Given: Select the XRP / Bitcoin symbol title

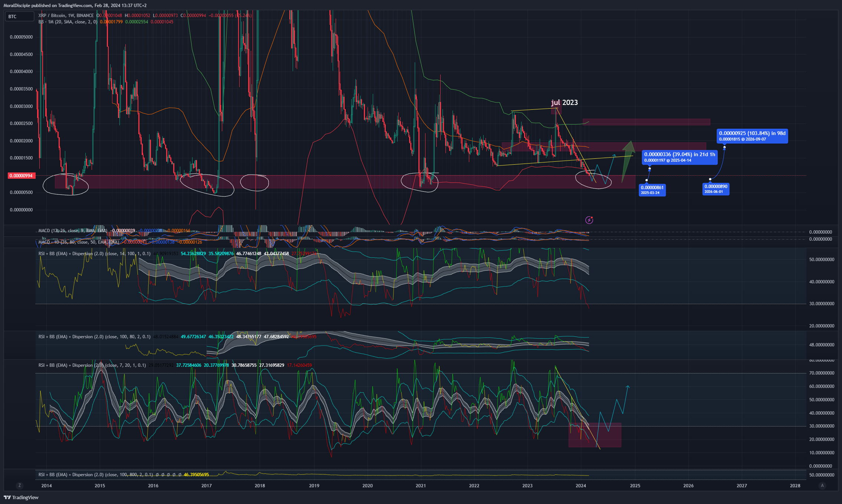Looking at the screenshot, I should click(x=66, y=16).
